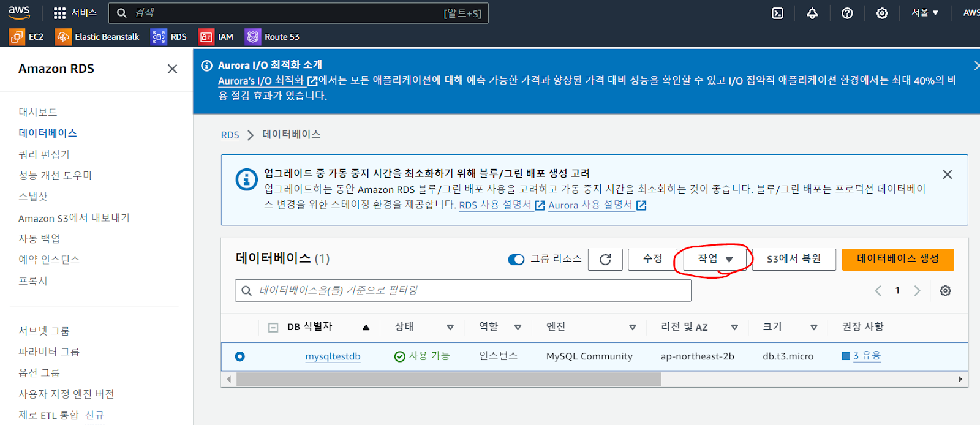This screenshot has width=980, height=425.
Task: Open the Elastic Beanstalk shortcut
Action: pyautogui.click(x=97, y=37)
